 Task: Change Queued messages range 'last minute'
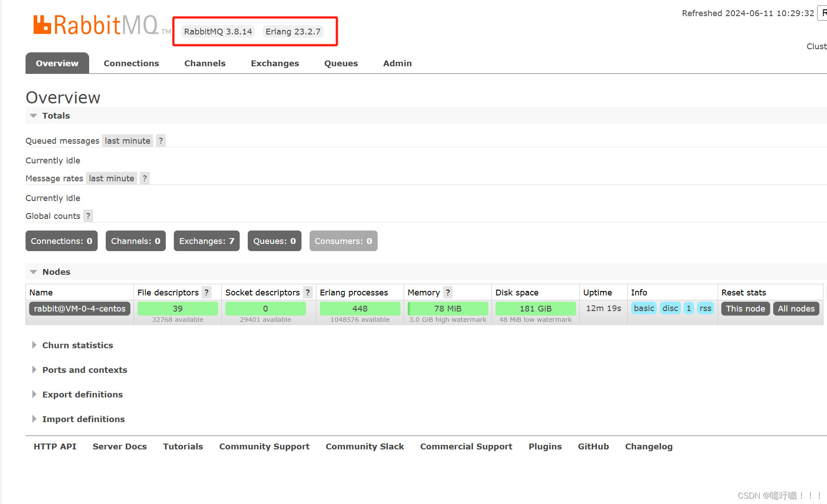click(x=128, y=141)
